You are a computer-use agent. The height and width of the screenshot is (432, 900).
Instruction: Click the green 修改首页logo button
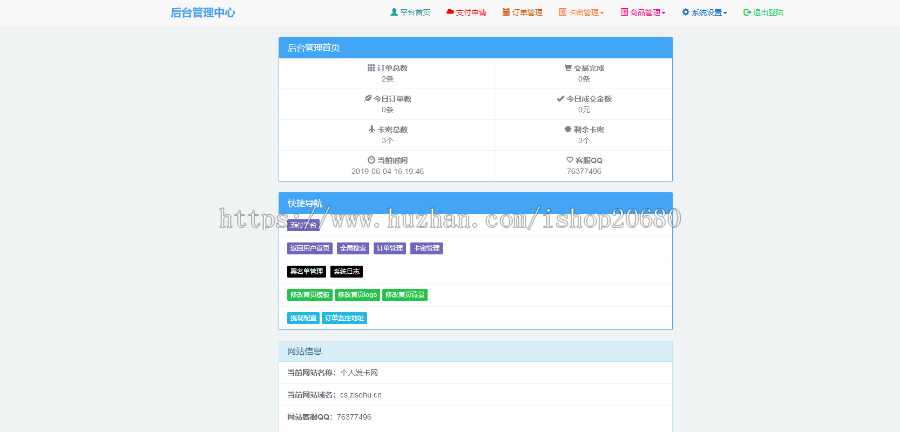(x=357, y=295)
